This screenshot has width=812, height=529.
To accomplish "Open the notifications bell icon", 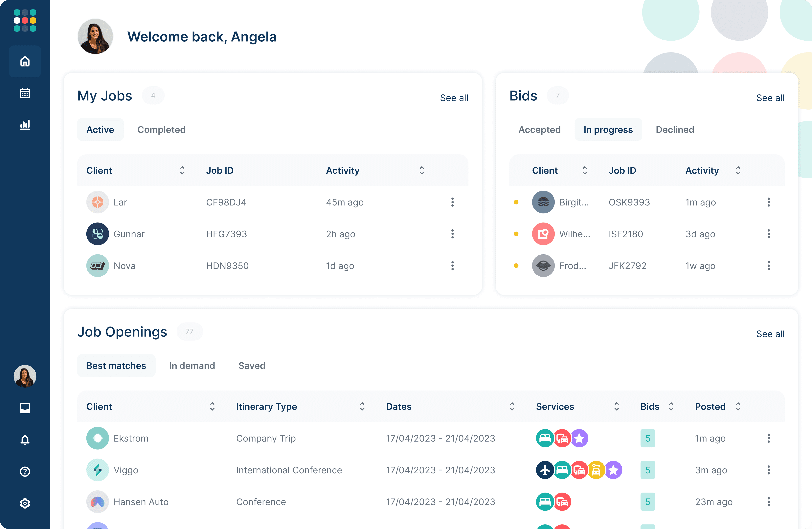I will click(25, 440).
